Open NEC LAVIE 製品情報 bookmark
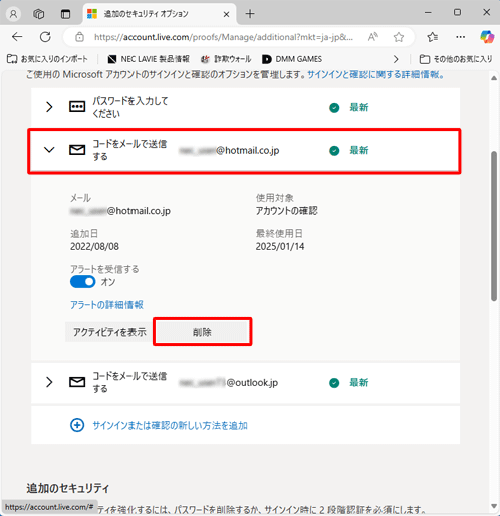The height and width of the screenshot is (516, 500). pos(148,59)
